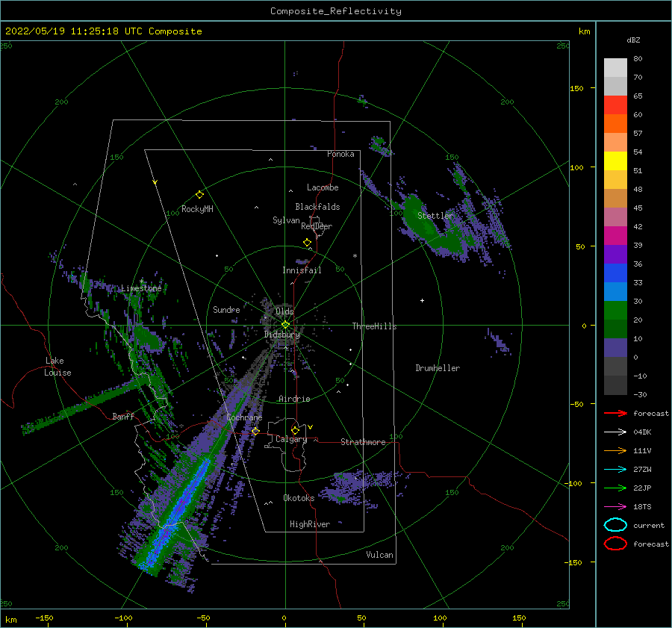Click the orange swatch between 60 and 57

[615, 124]
